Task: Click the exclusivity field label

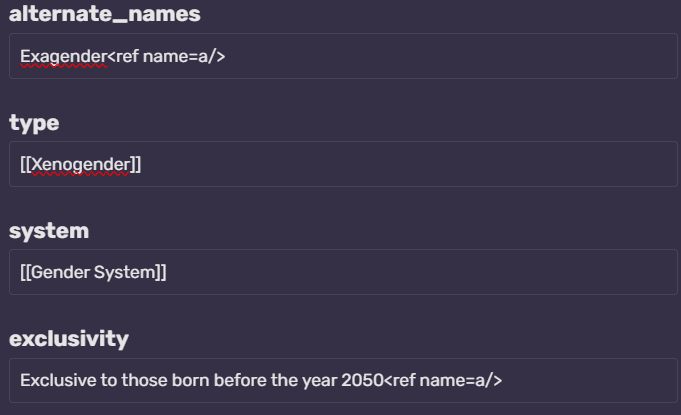Action: click(69, 339)
